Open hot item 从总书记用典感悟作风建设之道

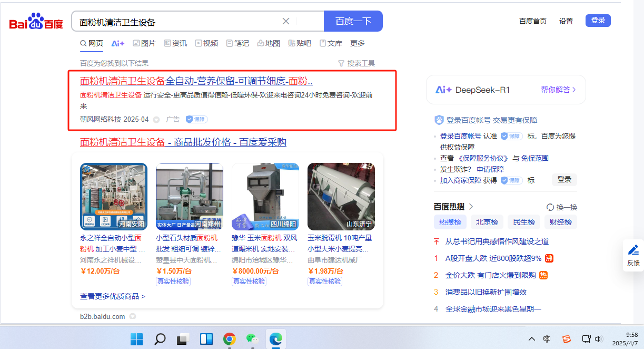[x=497, y=241]
